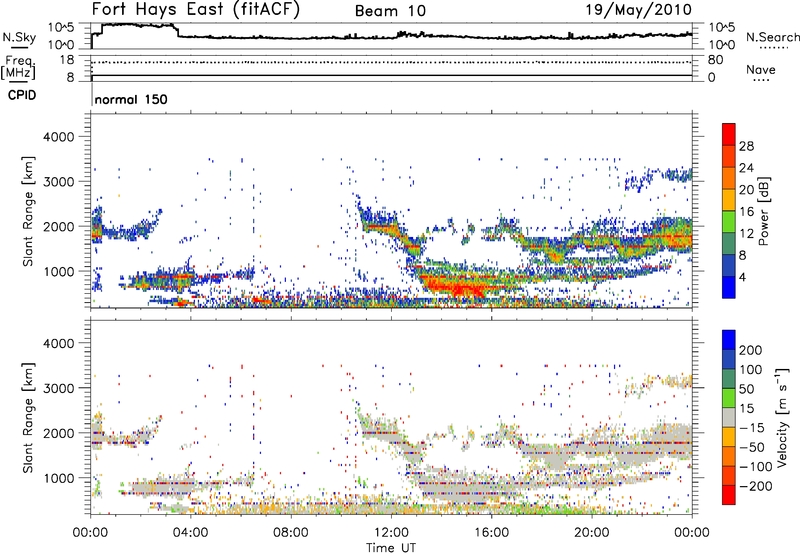This screenshot has height=554, width=800.
Task: Click the '15' label on Velocity colorbar
Action: tap(746, 409)
